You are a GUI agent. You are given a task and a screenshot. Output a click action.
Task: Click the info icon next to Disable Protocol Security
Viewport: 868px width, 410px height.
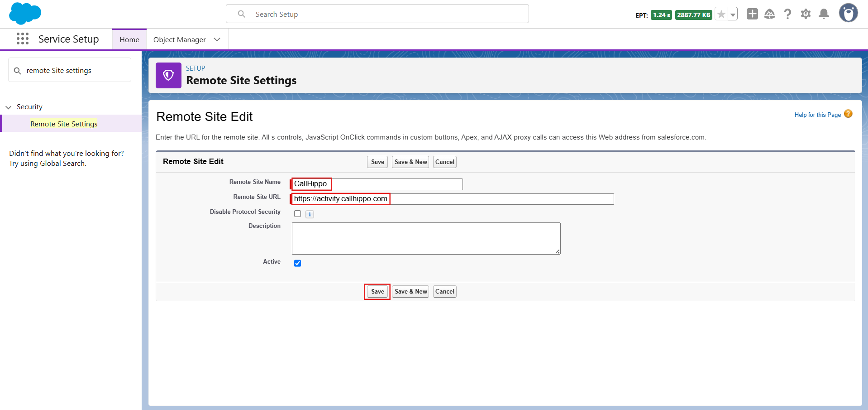click(310, 214)
